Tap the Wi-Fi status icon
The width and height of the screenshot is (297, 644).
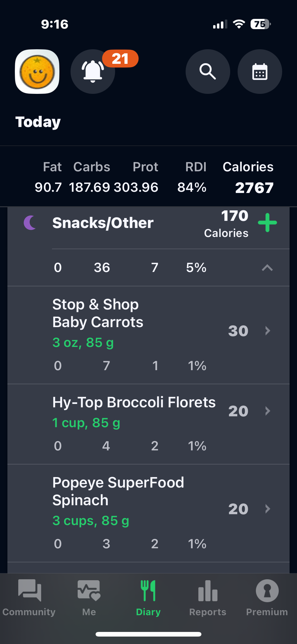(239, 24)
